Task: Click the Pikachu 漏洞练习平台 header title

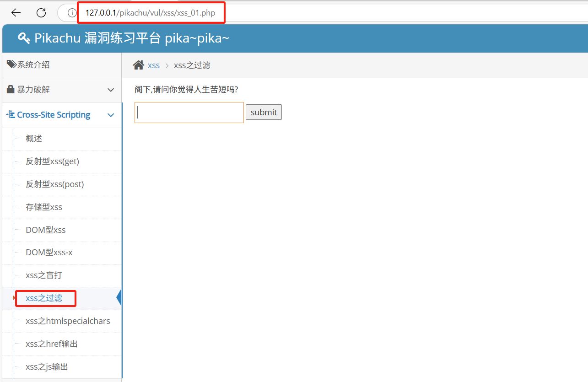Action: [x=132, y=38]
